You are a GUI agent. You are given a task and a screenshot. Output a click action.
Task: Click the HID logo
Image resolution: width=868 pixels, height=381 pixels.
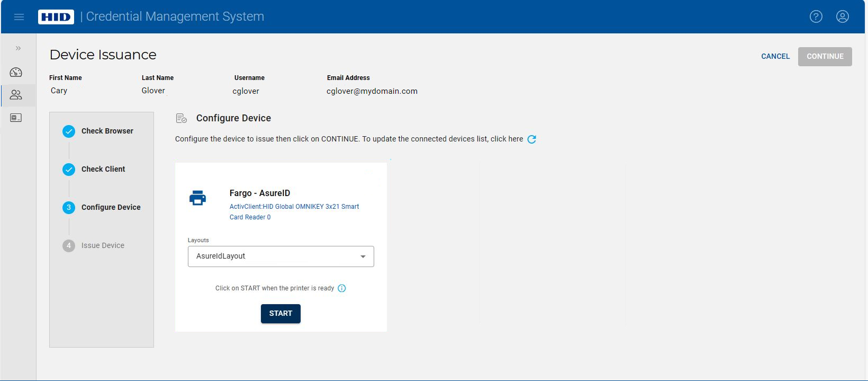[x=56, y=17]
